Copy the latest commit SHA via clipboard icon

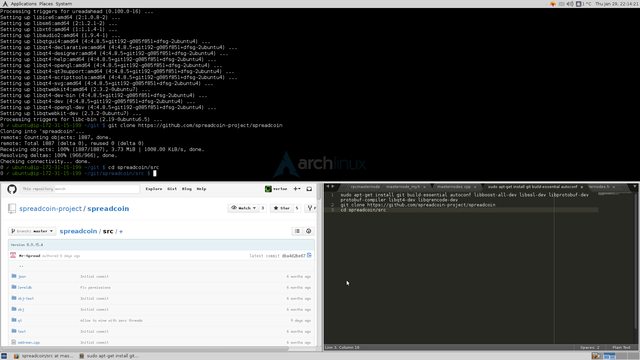pos(309,256)
